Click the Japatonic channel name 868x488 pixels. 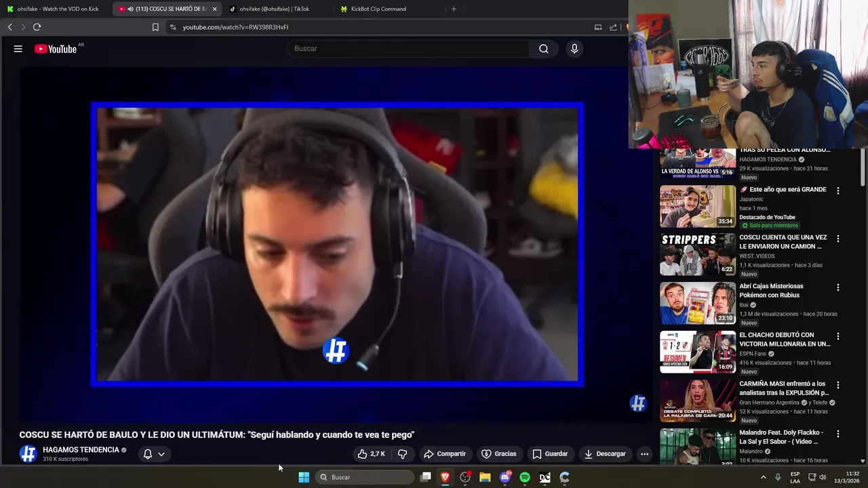[x=751, y=199]
